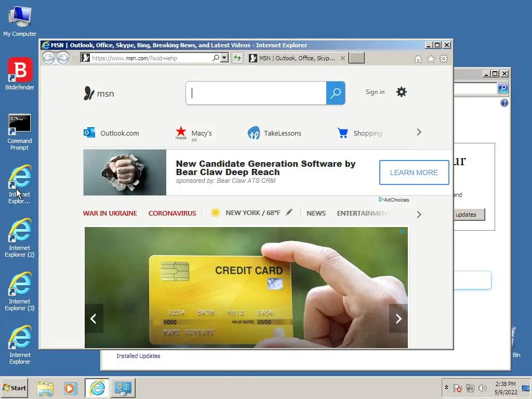Focus the MSN web search box
The width and height of the screenshot is (532, 399).
(x=256, y=93)
